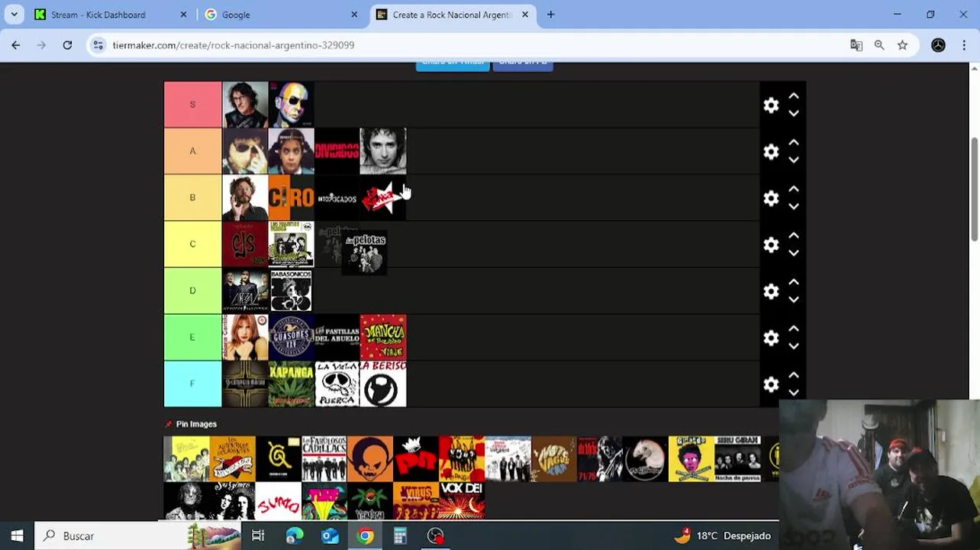Open settings gear for tier E row
Screen dimensions: 980x550
771,338
